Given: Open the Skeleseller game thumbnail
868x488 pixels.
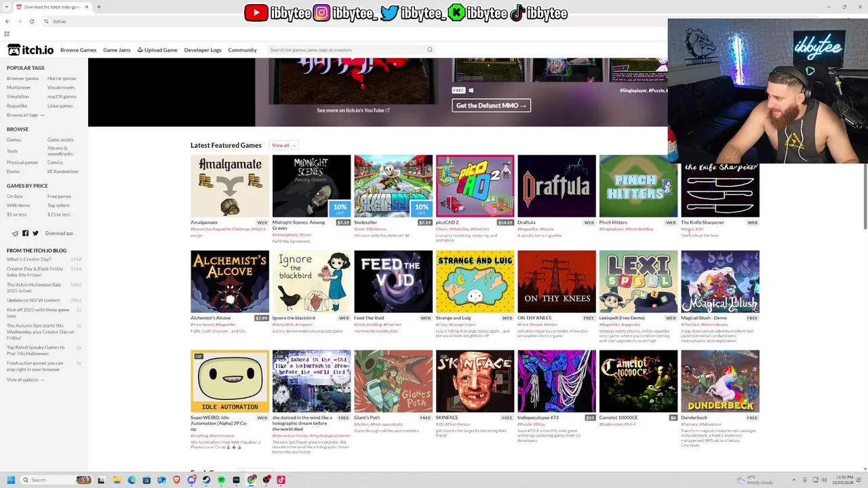Looking at the screenshot, I should tap(393, 186).
